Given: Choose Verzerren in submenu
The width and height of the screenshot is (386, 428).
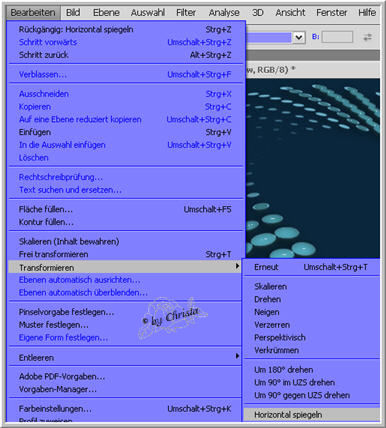Looking at the screenshot, I should point(312,325).
